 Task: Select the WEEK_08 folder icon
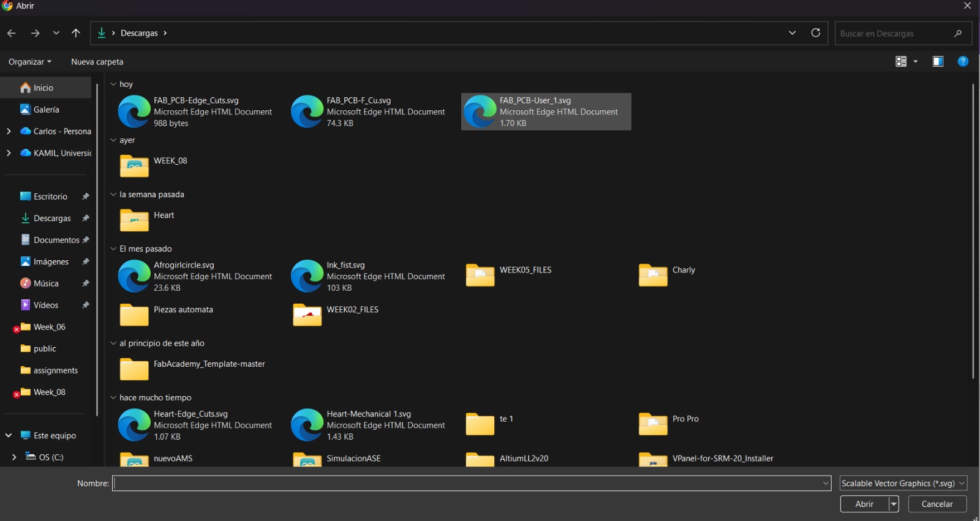[x=134, y=165]
